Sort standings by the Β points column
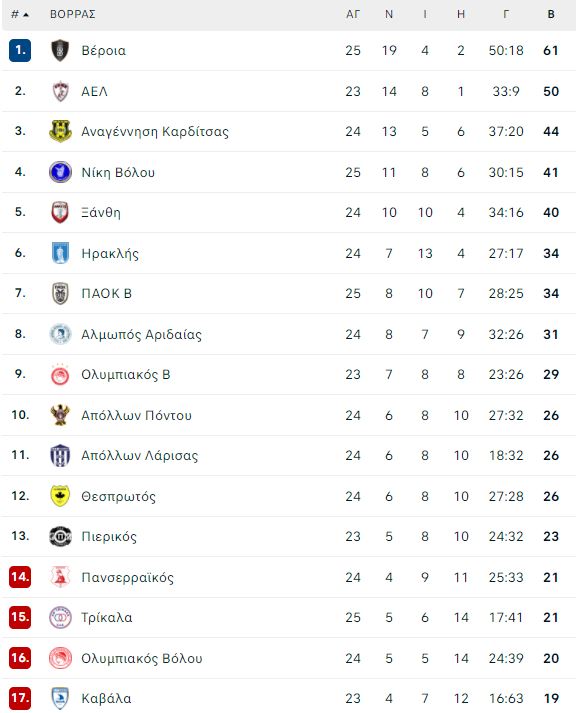576x713 pixels. (x=551, y=15)
